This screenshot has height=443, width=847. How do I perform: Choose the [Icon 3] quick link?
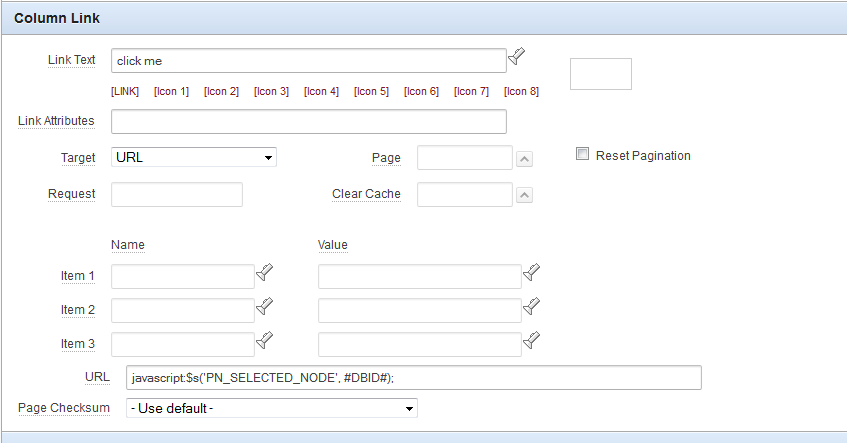click(271, 91)
